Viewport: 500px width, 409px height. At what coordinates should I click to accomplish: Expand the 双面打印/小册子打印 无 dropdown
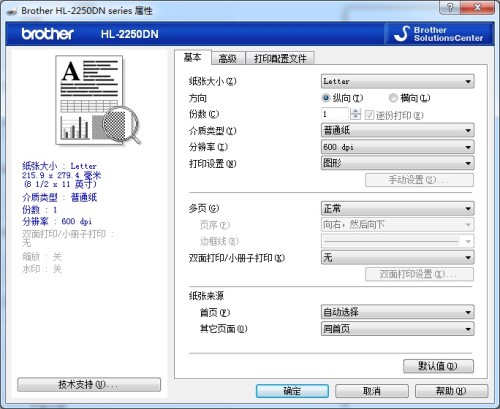397,257
